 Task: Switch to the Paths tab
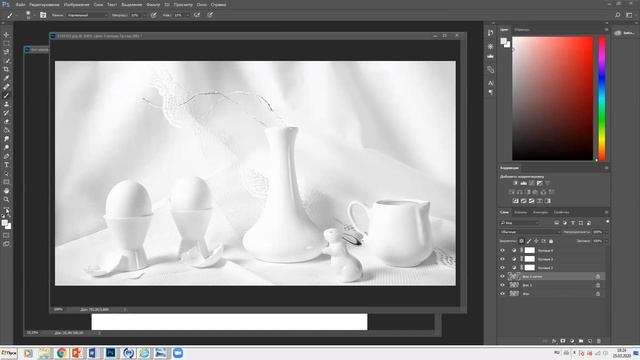click(540, 212)
